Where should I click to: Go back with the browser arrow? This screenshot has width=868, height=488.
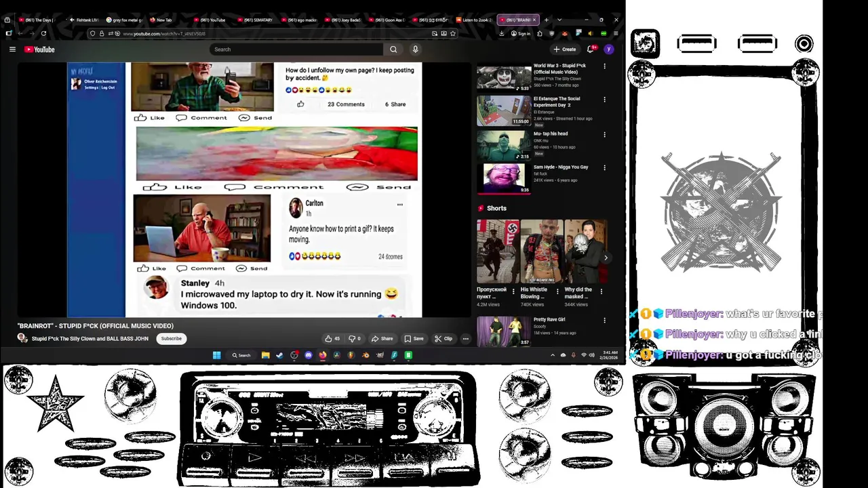pos(20,33)
